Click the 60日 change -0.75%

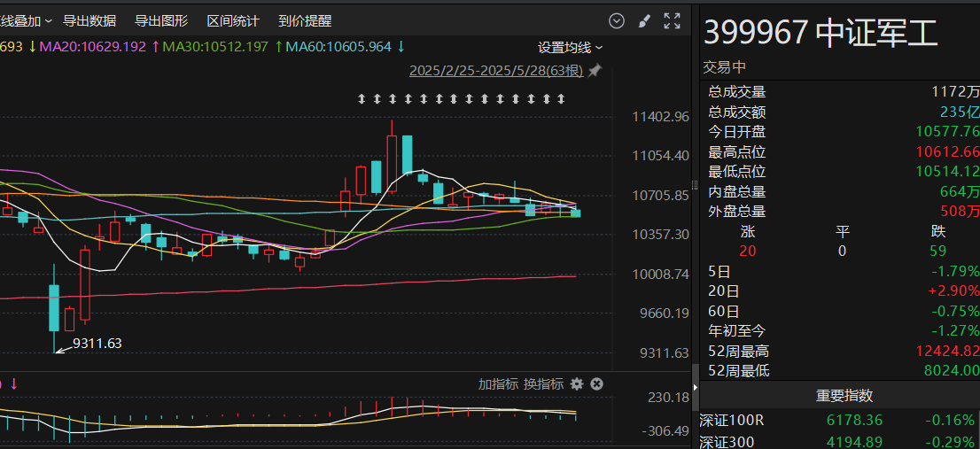pos(955,310)
